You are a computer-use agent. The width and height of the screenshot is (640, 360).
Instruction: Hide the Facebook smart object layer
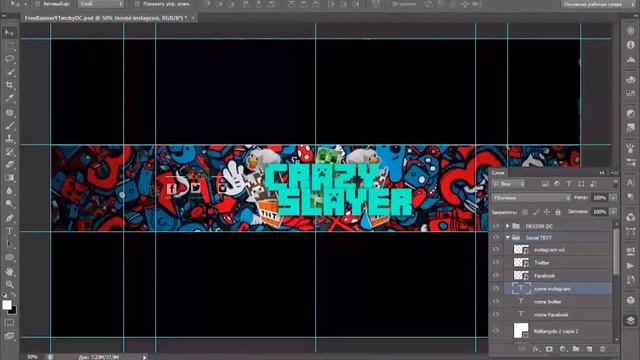pos(496,276)
